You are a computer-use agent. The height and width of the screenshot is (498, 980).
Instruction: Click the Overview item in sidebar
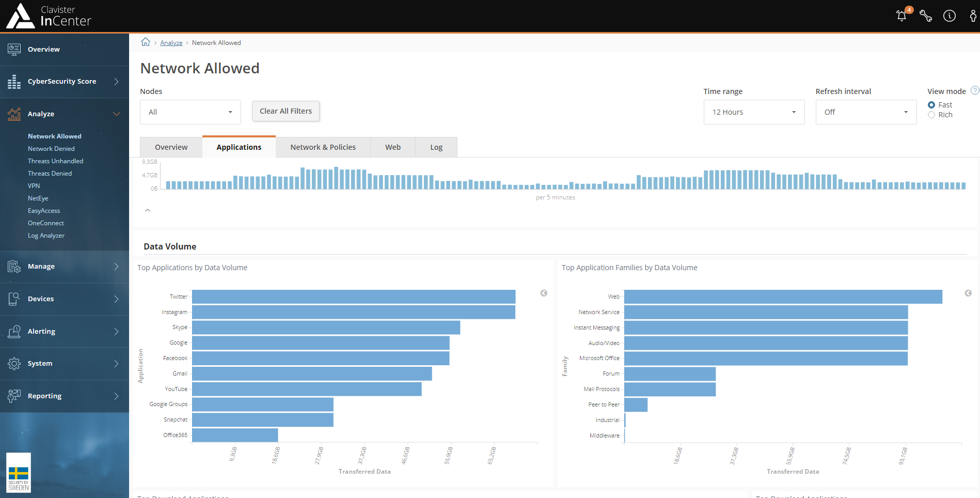tap(65, 49)
